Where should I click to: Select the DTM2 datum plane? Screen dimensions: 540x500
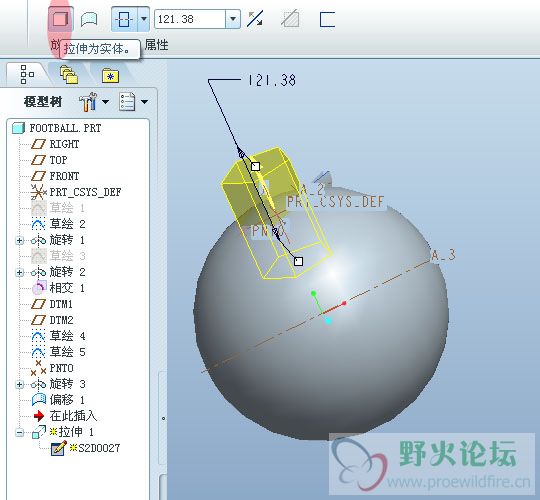click(x=61, y=320)
